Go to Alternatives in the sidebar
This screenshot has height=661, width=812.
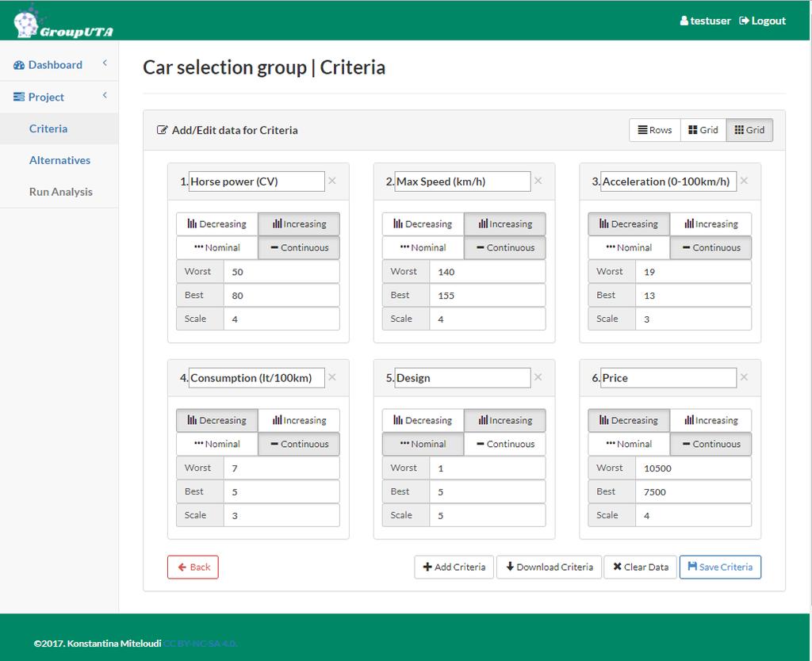(59, 160)
